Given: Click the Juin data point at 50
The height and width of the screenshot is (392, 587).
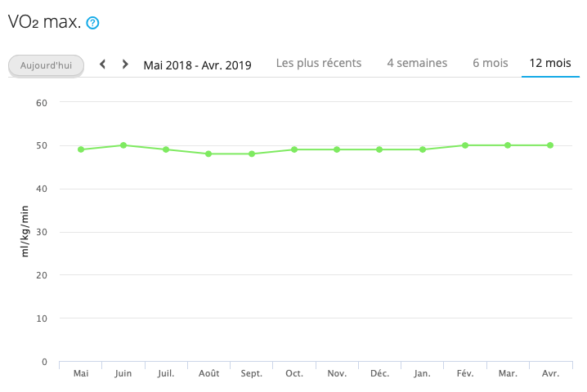Looking at the screenshot, I should click(x=123, y=145).
